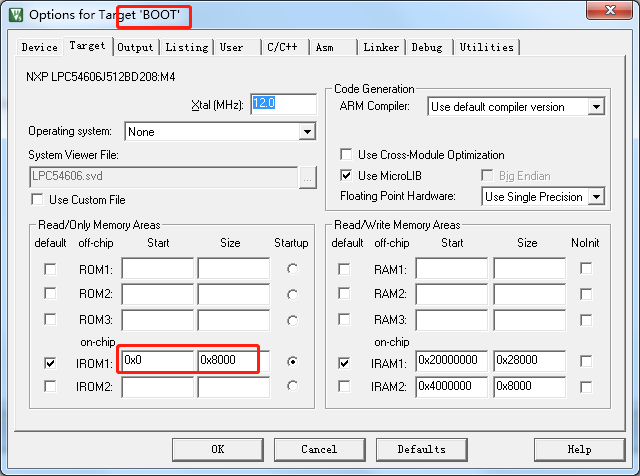Restore settings with Defaults button
Image resolution: width=640 pixels, height=476 pixels.
pyautogui.click(x=422, y=449)
